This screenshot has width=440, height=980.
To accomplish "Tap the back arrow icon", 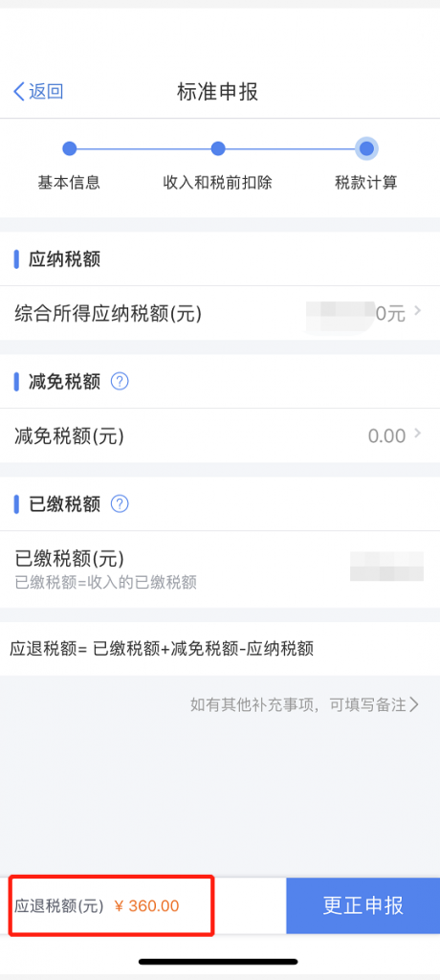I will (19, 92).
